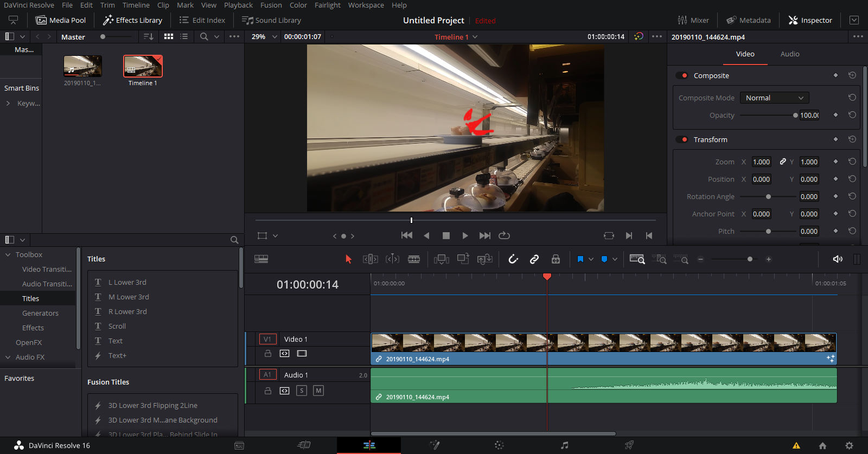This screenshot has width=868, height=454.
Task: Disable the Composite section toggle
Action: click(x=682, y=75)
